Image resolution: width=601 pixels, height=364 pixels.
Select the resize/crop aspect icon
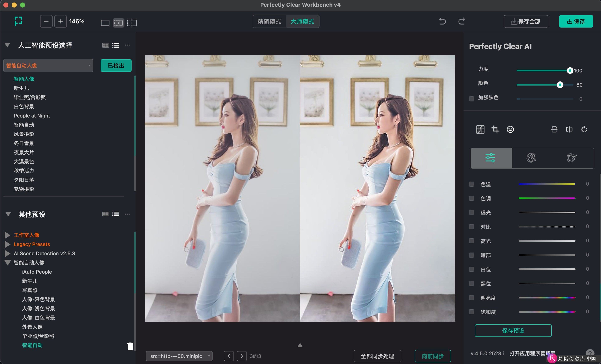[494, 129]
